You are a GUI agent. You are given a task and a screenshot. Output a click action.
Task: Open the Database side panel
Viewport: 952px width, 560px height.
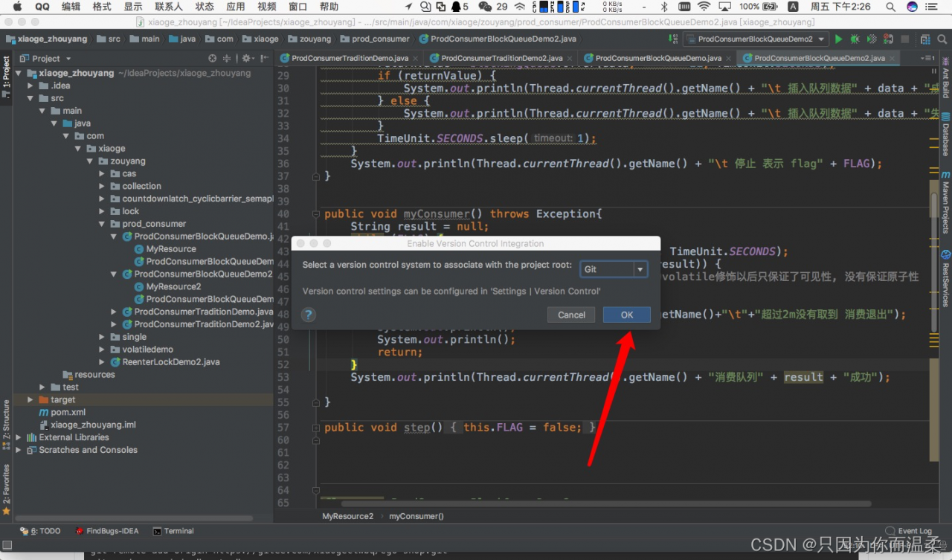click(945, 134)
